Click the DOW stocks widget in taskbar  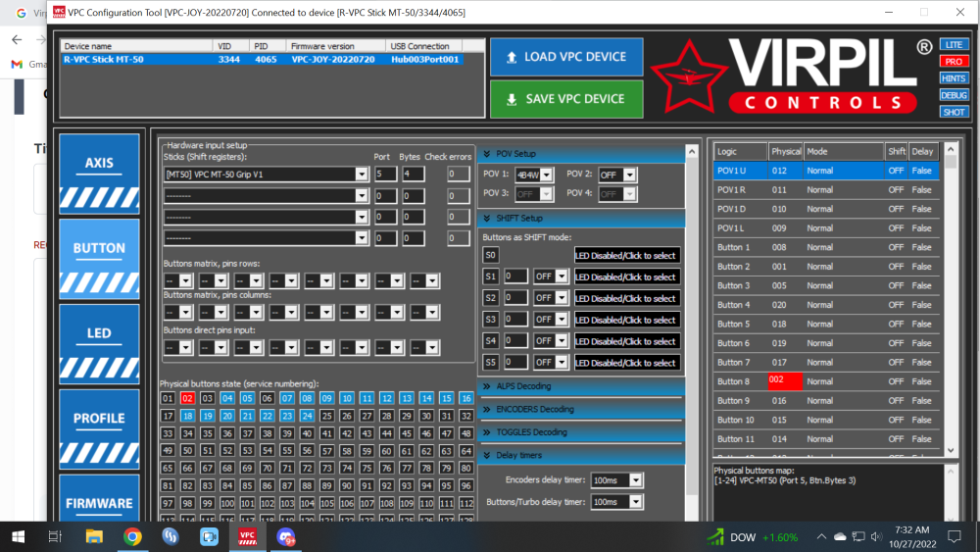(x=752, y=537)
